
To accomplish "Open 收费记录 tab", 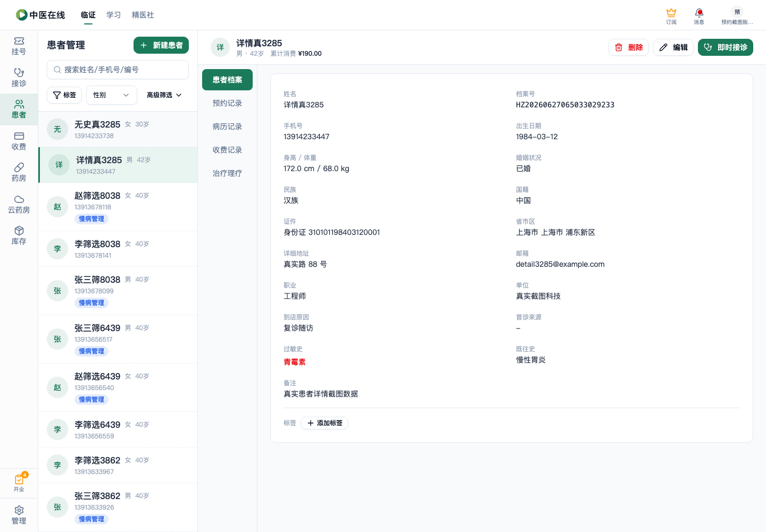I will point(227,150).
